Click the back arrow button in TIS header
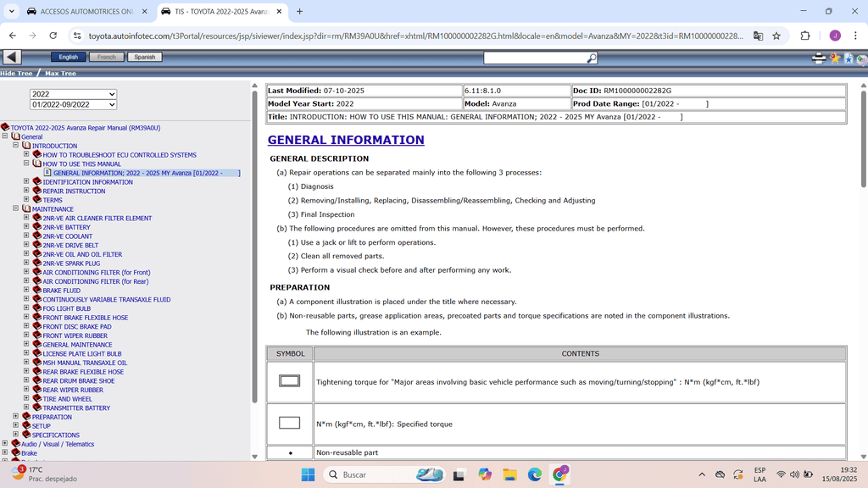This screenshot has height=488, width=868. [12, 57]
